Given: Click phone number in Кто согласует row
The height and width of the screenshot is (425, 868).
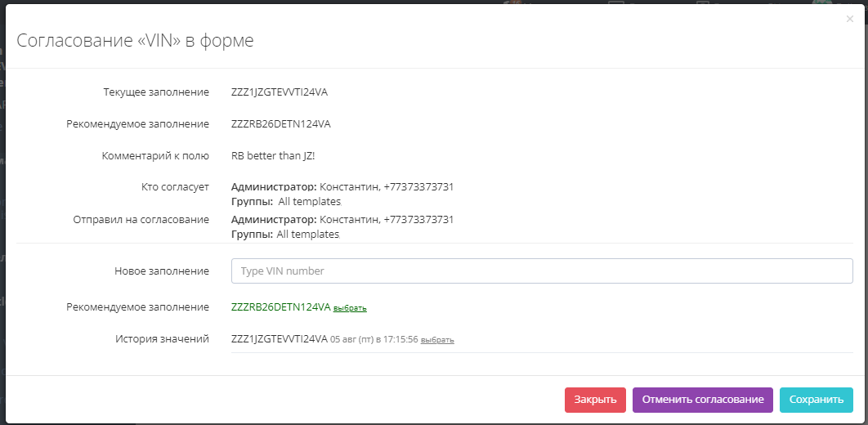Looking at the screenshot, I should coord(418,187).
